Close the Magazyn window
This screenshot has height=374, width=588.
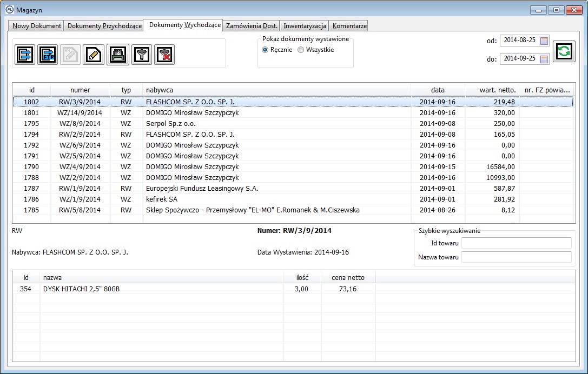pyautogui.click(x=574, y=10)
